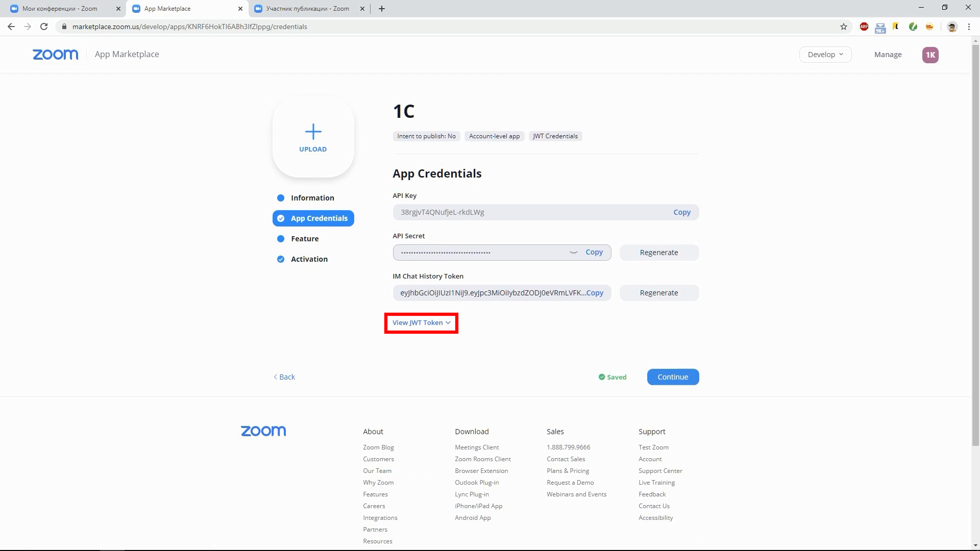Click the Intent to publish: No tag
The image size is (980, 551).
click(426, 136)
